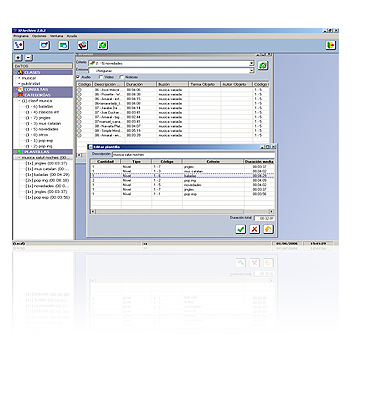Screen dimensions: 375x394
Task: Cancel the template edit with the red X
Action: coord(254,229)
